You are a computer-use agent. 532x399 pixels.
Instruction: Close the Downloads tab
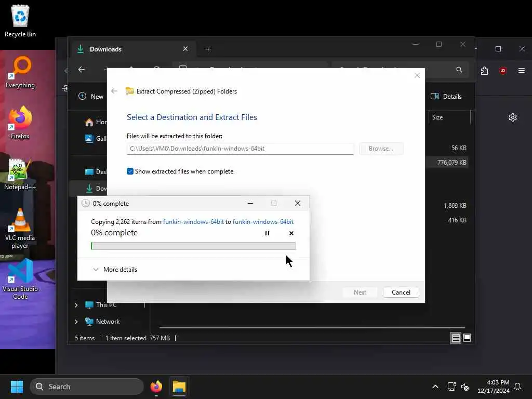pos(185,49)
